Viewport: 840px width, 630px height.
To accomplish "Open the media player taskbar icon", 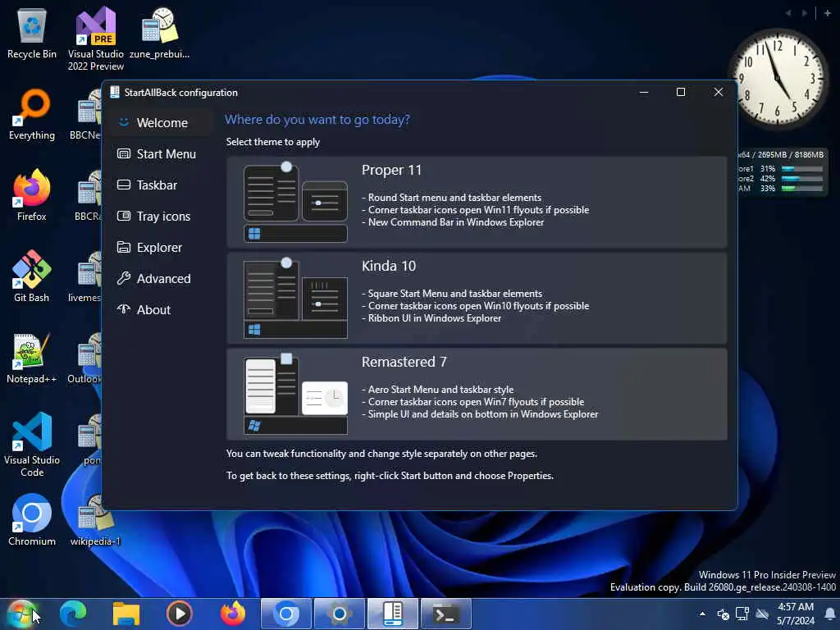I will click(x=180, y=614).
